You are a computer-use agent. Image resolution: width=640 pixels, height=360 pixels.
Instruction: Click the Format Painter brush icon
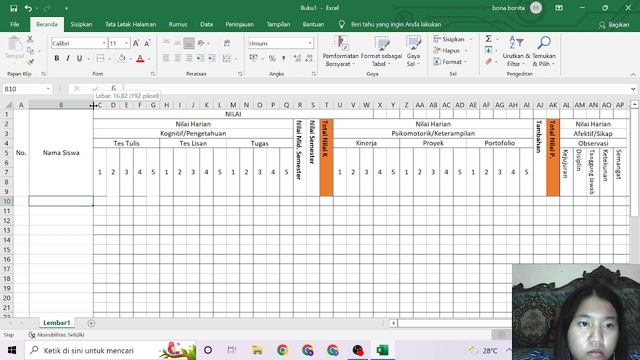tap(30, 62)
